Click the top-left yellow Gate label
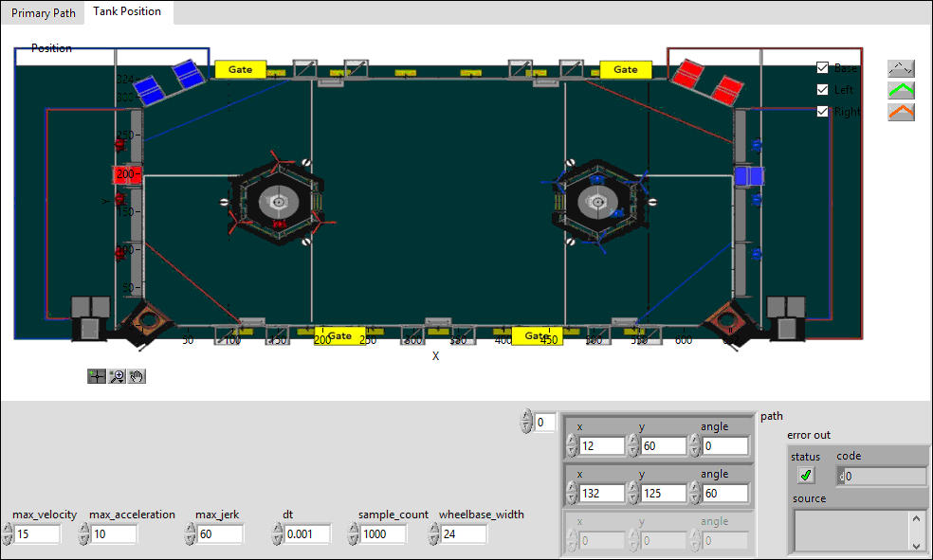Viewport: 933px width, 560px height. tap(241, 69)
